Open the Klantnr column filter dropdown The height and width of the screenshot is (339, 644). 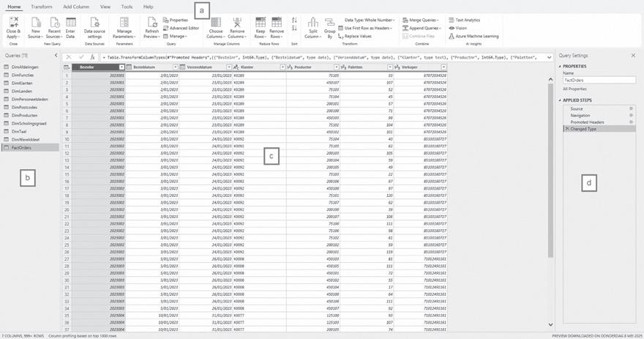coord(282,67)
